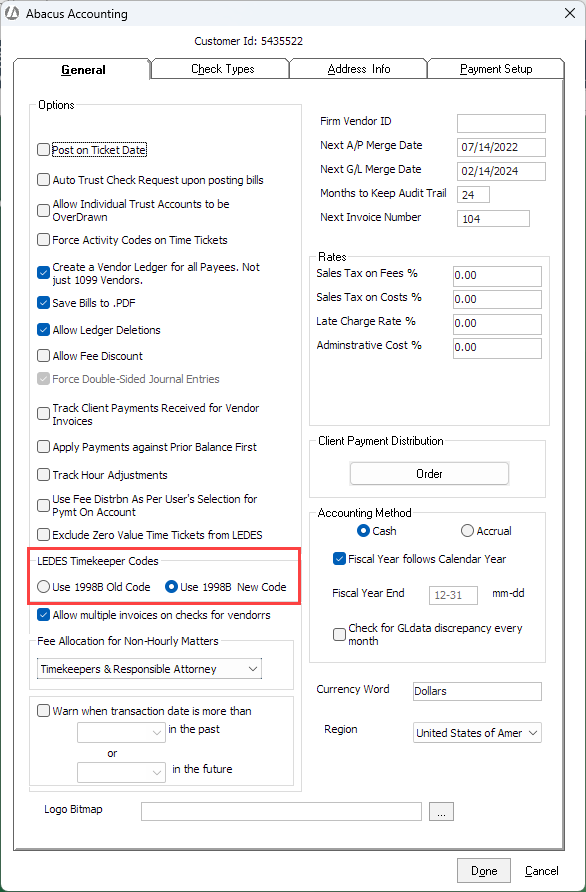The image size is (586, 892).
Task: Switch to the Check Types tab
Action: coord(222,69)
